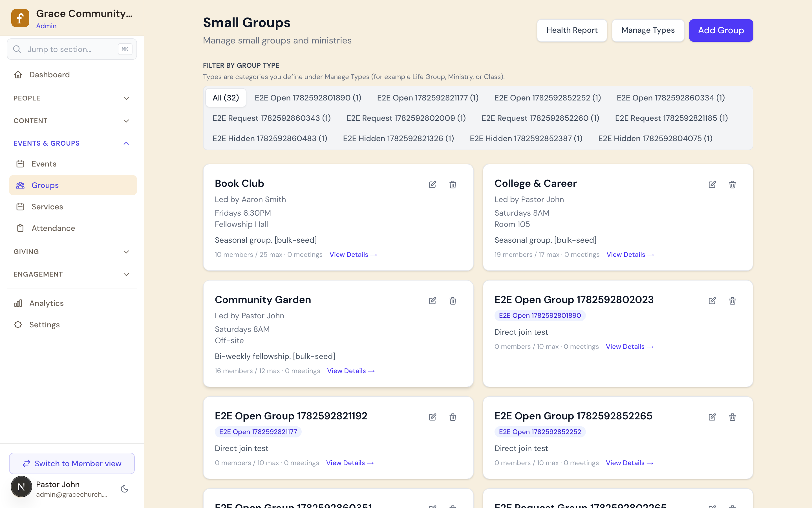The image size is (812, 508).
Task: Filter by E2E Open 1782592801890
Action: pos(308,98)
